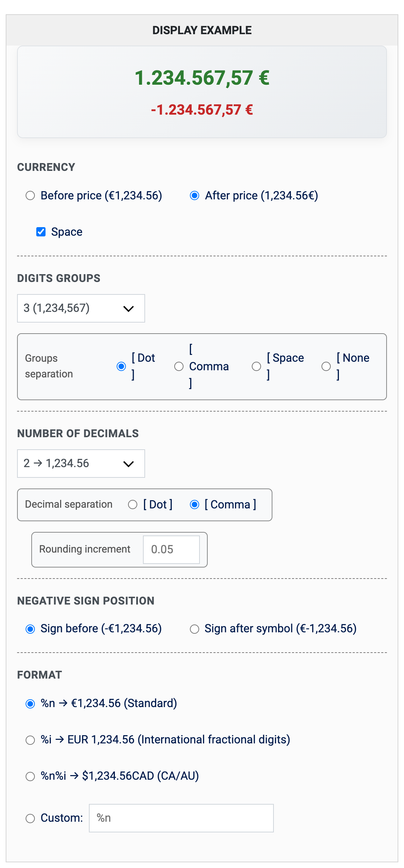Choose Dot as groups separation
This screenshot has height=868, width=404.
121,366
